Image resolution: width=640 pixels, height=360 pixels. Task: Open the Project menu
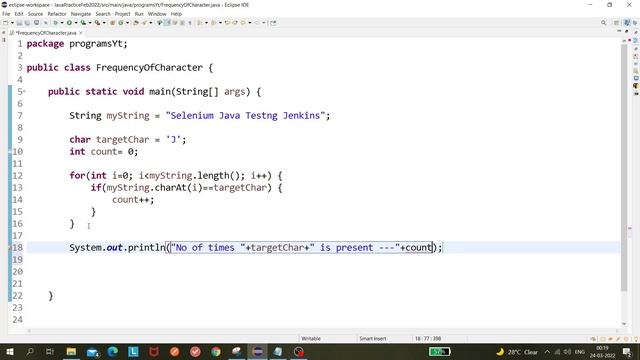(x=122, y=14)
